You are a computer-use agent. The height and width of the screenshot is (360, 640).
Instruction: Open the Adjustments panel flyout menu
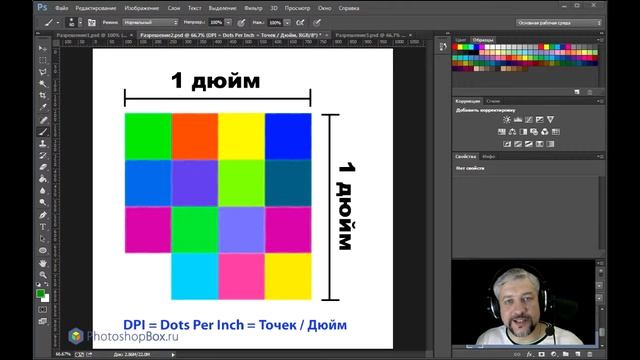click(600, 101)
